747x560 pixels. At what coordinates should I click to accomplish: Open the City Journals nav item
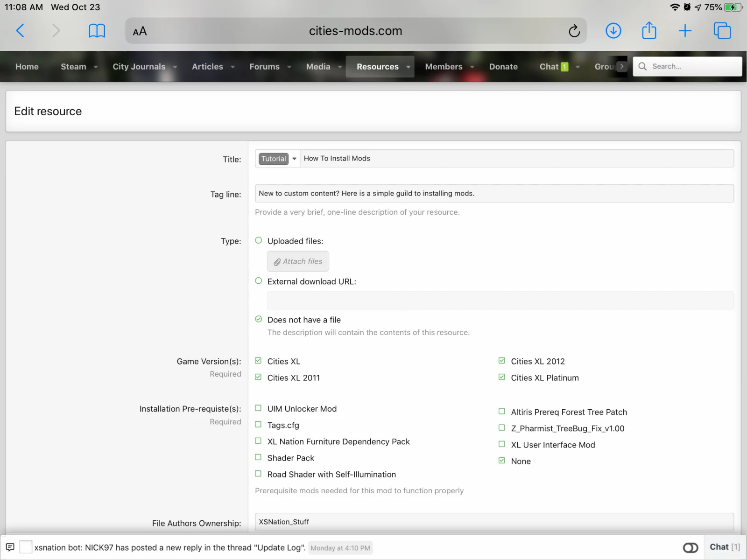(x=139, y=67)
